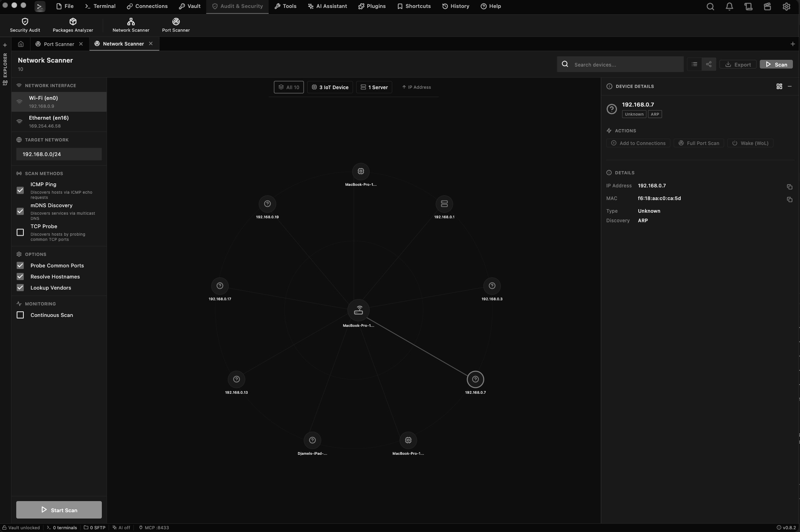Click the Start Scan button
Viewport: 800px width, 532px height.
coord(59,510)
